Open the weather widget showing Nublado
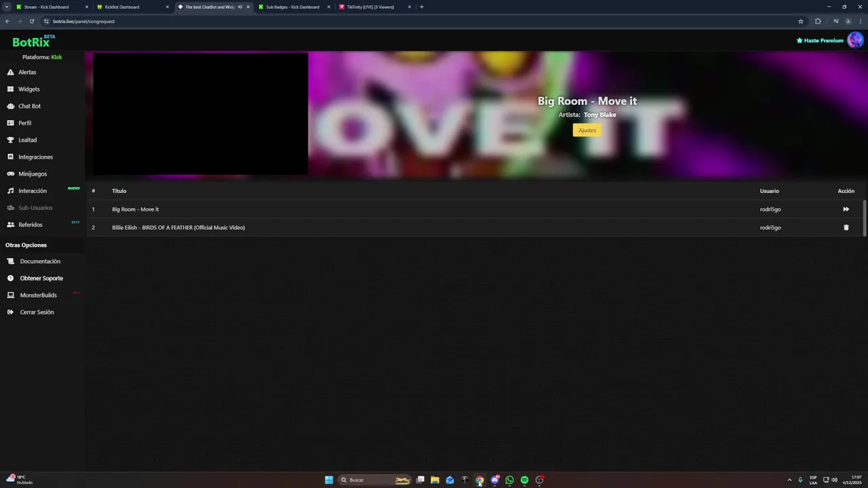Image resolution: width=868 pixels, height=488 pixels. (x=20, y=480)
